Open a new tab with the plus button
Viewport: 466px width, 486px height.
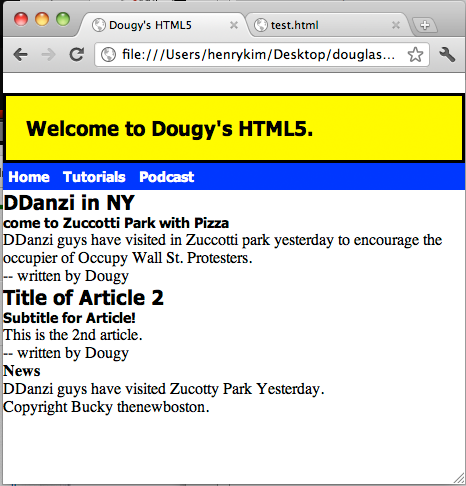[425, 25]
